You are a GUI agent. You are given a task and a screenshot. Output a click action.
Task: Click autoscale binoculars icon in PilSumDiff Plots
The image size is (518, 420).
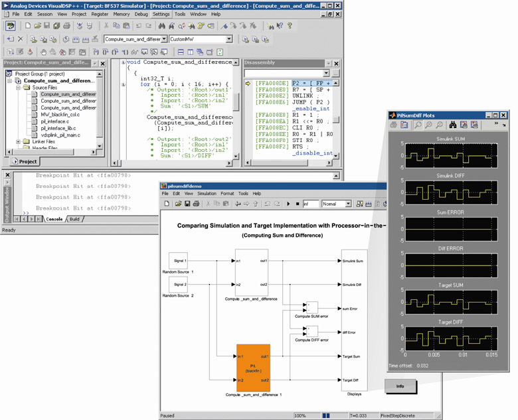point(453,125)
